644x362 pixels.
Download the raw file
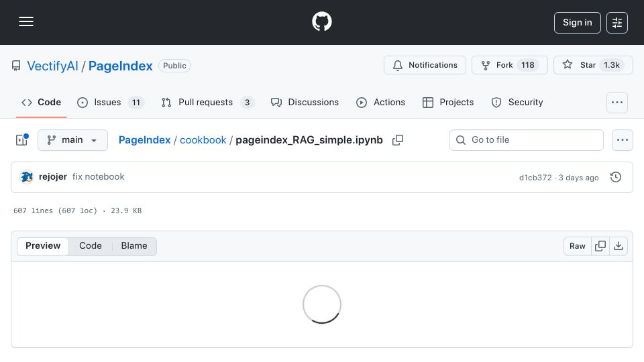click(619, 246)
